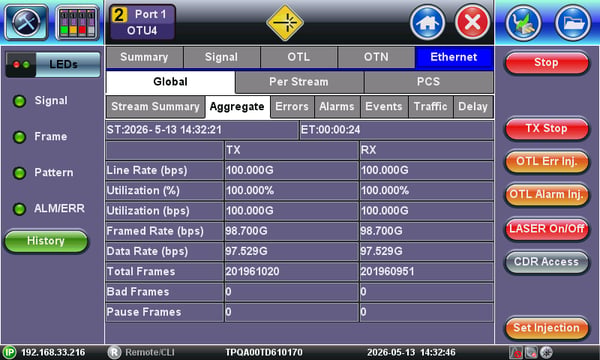Go to the Home screen icon

[427, 23]
